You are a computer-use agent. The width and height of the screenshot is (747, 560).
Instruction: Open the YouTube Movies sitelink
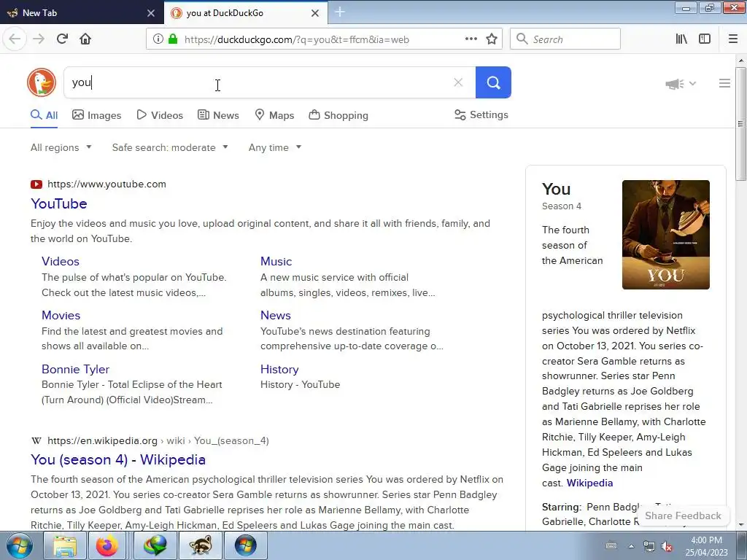61,315
